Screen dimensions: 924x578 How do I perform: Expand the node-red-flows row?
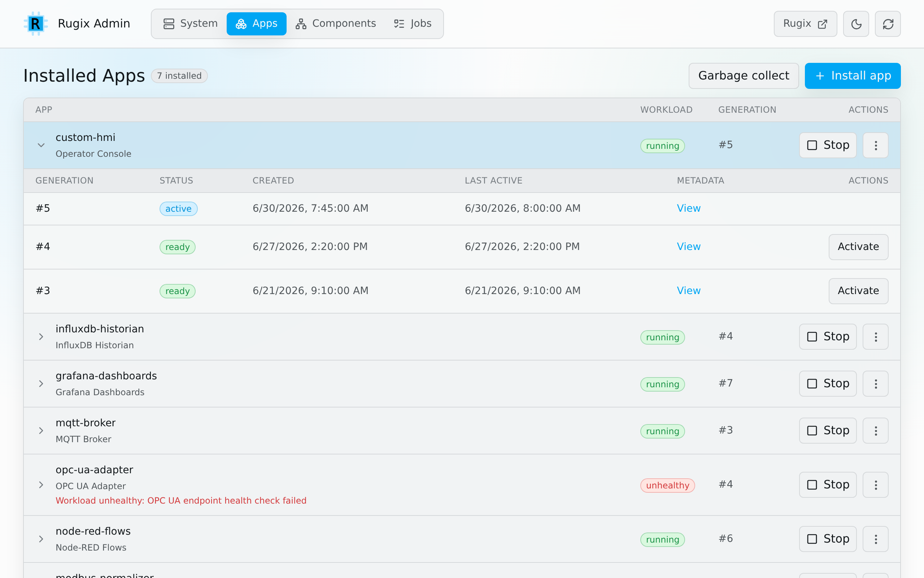pyautogui.click(x=41, y=539)
